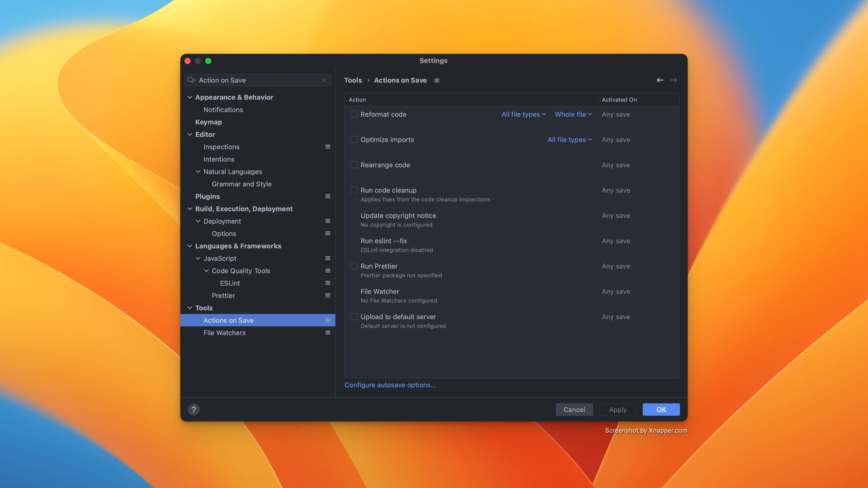Select the Run eslint --fix row
Screen dimensions: 868x488
pyautogui.click(x=512, y=245)
